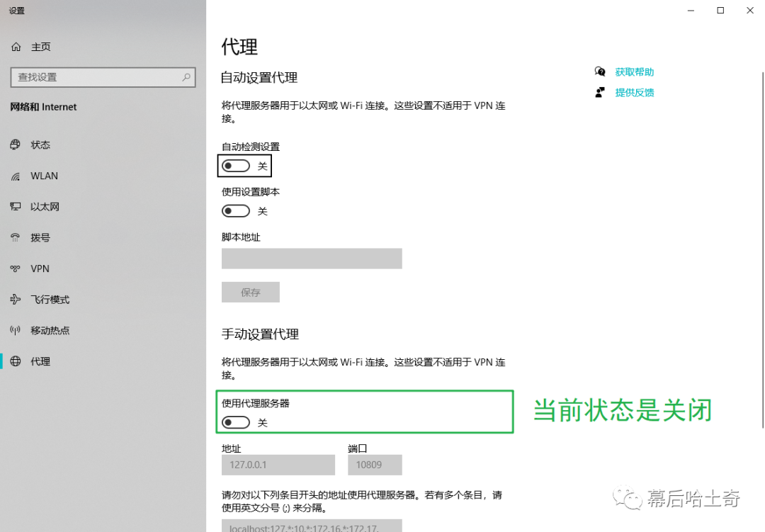Click the search magnifier icon in sidebar
The image size is (765, 532).
186,77
